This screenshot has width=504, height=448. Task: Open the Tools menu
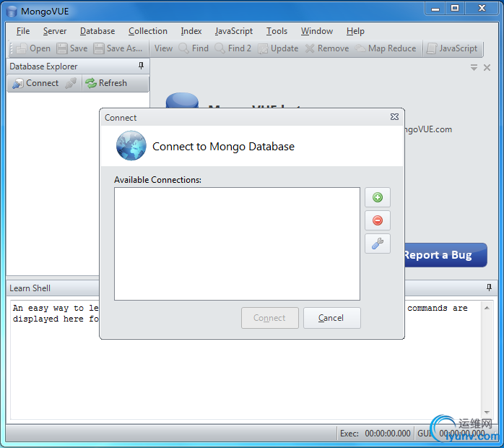277,31
